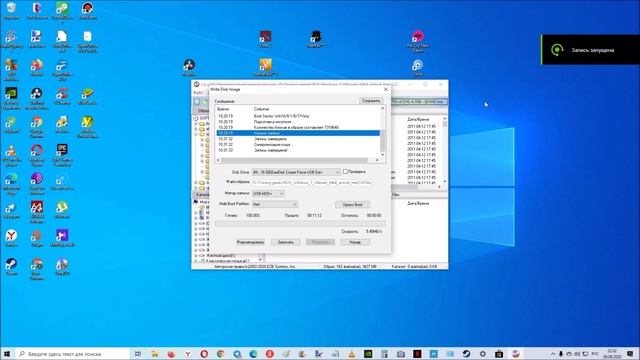
Task: Type-search box on the taskbar
Action: pyautogui.click(x=72, y=353)
